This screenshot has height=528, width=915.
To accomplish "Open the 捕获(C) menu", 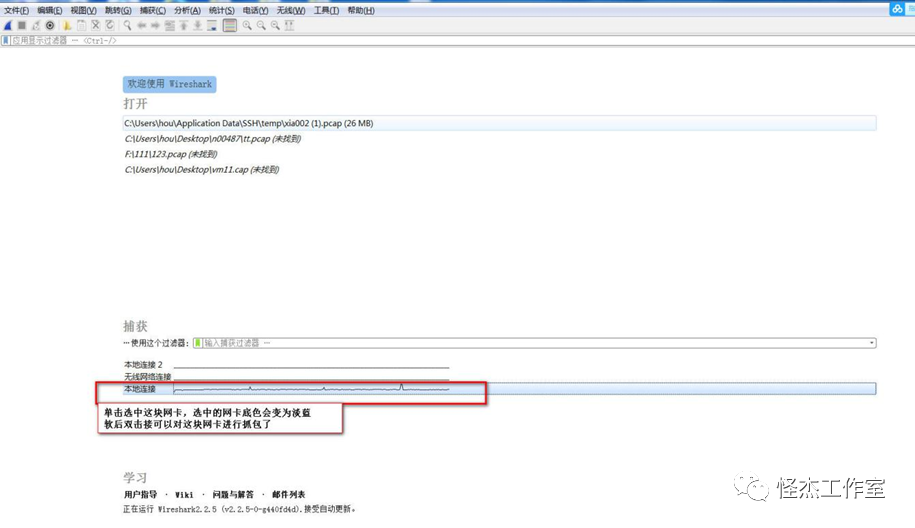I will (153, 11).
